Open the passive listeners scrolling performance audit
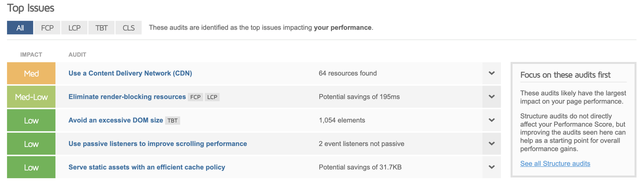 [x=158, y=144]
